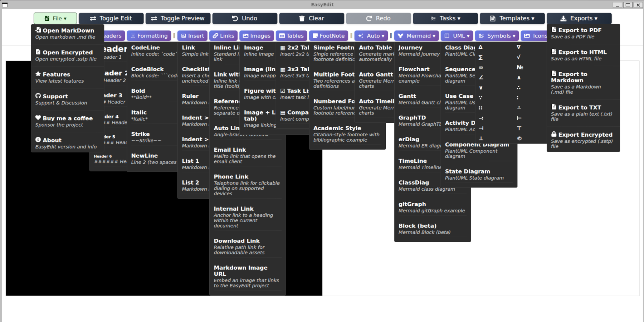Open the Tasks dropdown
Viewport: 644px width, 322px height.
pos(445,18)
